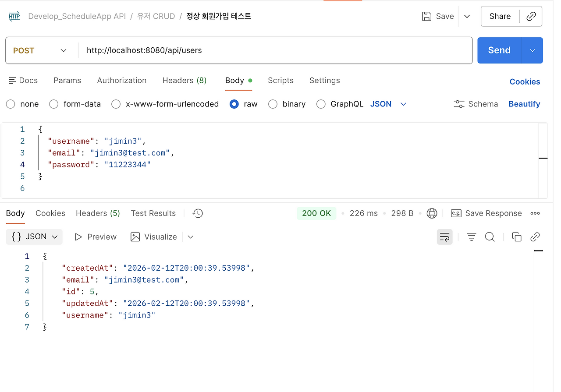561x392 pixels.
Task: Go to the 유저 CRUD folder breadcrumb
Action: 156,17
